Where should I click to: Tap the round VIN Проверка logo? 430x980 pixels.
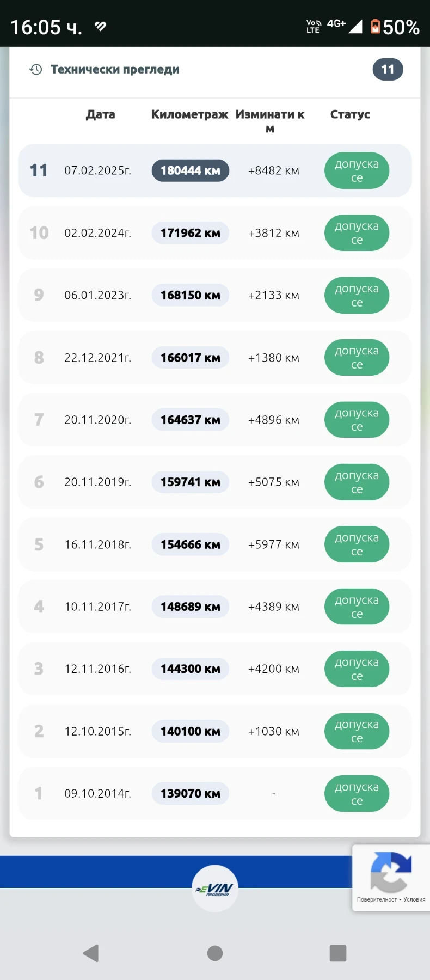215,889
